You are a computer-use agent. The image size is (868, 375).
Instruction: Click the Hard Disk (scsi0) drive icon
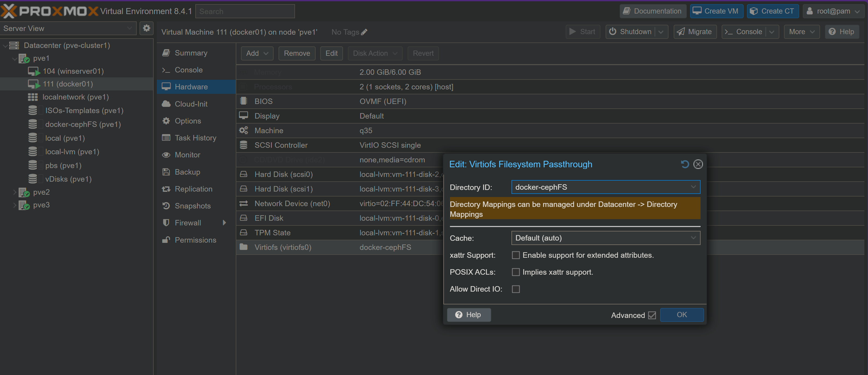tap(243, 174)
